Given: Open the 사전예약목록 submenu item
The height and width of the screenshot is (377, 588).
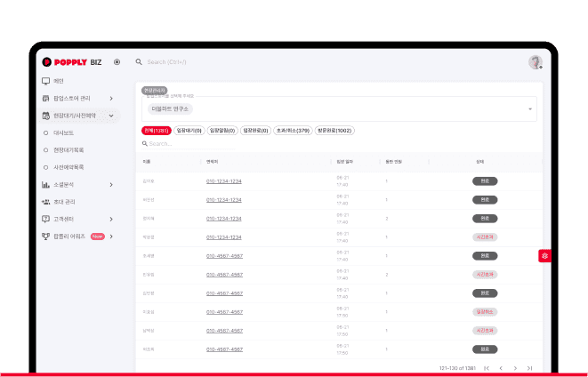Looking at the screenshot, I should 68,167.
